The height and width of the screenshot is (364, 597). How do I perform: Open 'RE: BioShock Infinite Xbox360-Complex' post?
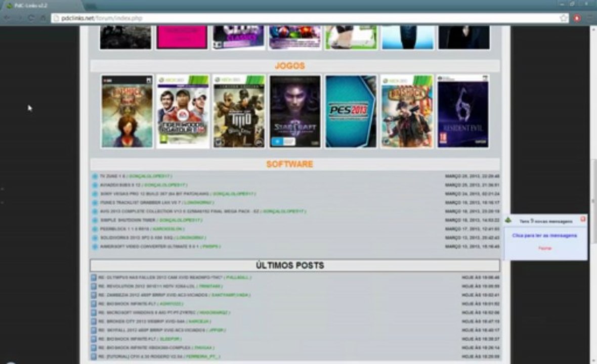pos(144,348)
